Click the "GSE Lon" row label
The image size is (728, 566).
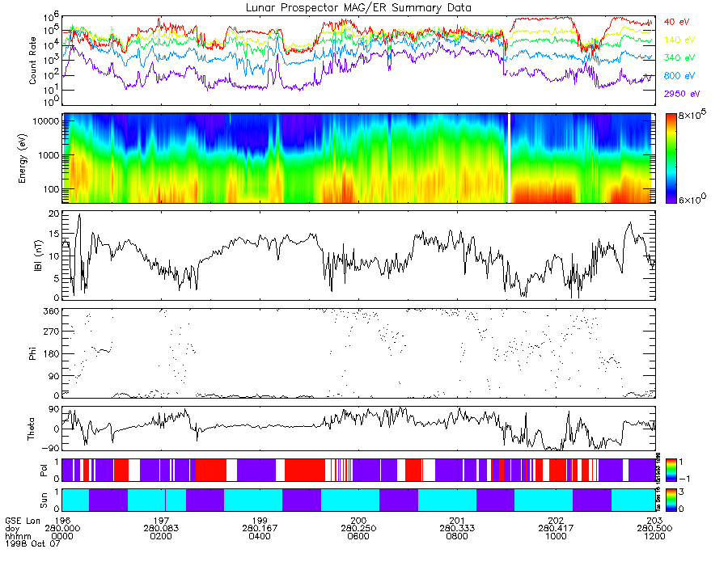point(23,521)
